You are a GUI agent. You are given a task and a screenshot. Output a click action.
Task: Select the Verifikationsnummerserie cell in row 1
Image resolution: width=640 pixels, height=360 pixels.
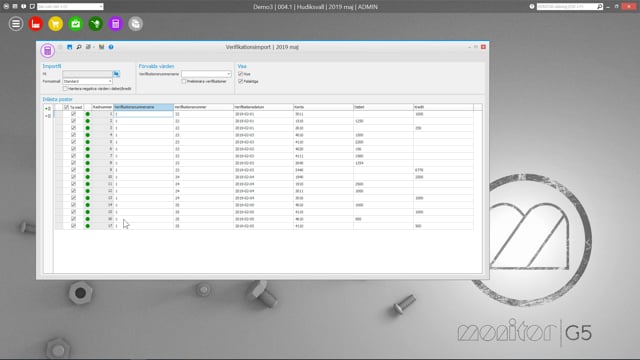click(x=143, y=114)
